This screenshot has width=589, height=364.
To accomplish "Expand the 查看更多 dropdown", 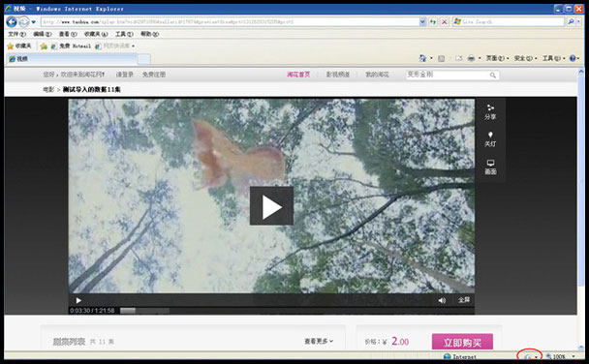I will [x=319, y=341].
